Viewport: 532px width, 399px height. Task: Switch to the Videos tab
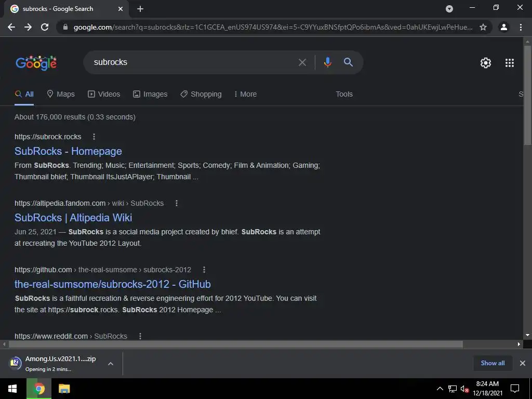(104, 95)
